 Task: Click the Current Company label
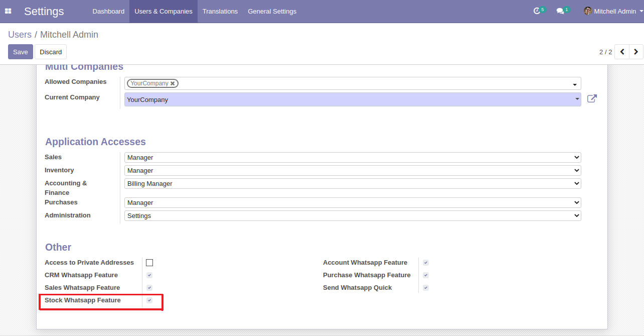(x=72, y=97)
